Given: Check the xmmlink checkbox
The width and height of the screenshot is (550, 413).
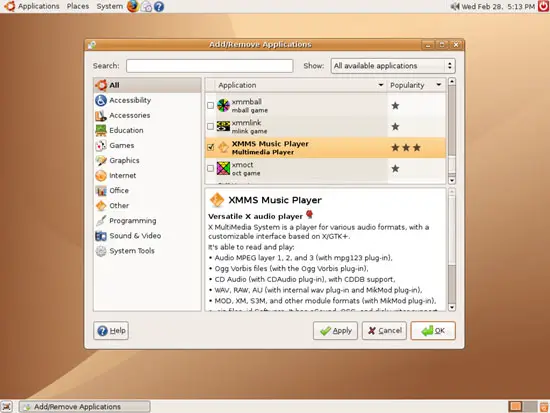Looking at the screenshot, I should click(x=210, y=126).
